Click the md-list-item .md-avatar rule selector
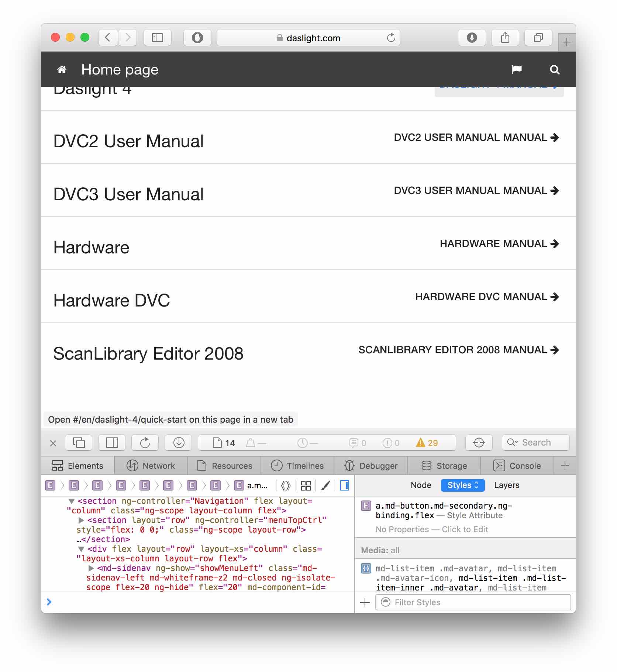This screenshot has width=617, height=672. [471, 578]
